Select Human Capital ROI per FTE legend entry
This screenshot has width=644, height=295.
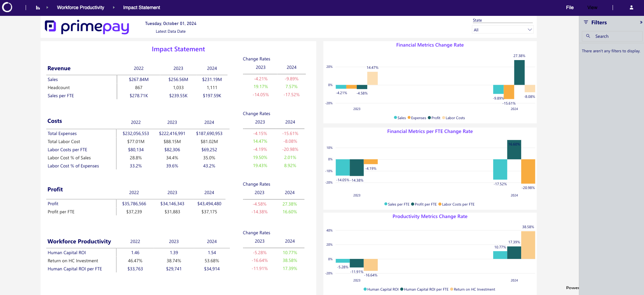click(424, 289)
